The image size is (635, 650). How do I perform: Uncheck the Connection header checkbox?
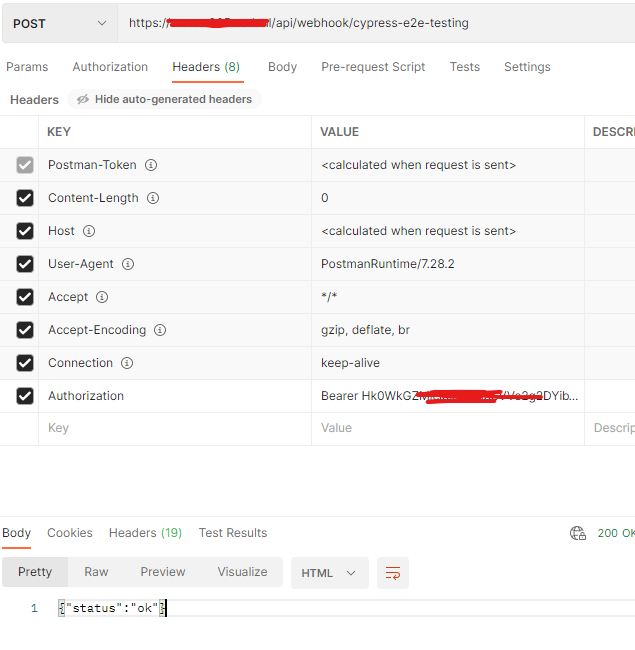(x=25, y=363)
